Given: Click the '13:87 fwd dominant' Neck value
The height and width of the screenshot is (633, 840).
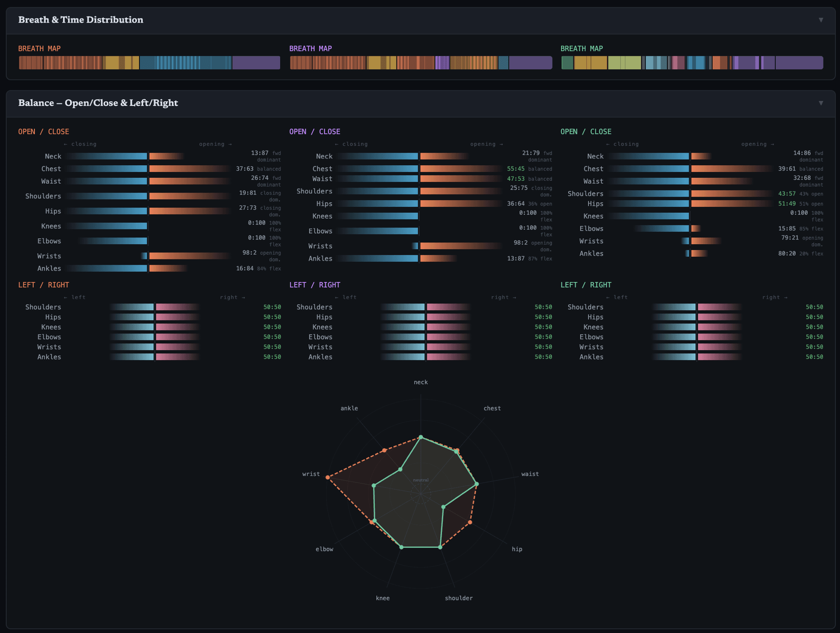Looking at the screenshot, I should [260, 156].
